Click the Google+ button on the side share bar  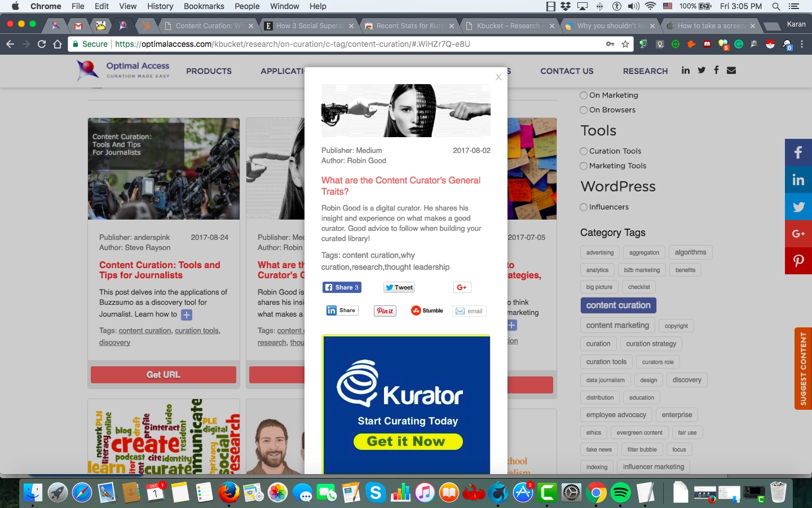pos(798,234)
